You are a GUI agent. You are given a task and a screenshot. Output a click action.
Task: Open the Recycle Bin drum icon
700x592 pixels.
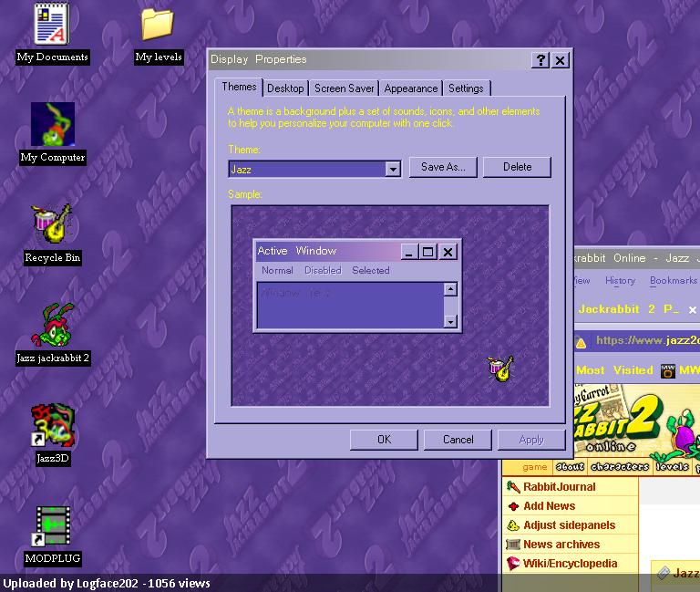[52, 224]
